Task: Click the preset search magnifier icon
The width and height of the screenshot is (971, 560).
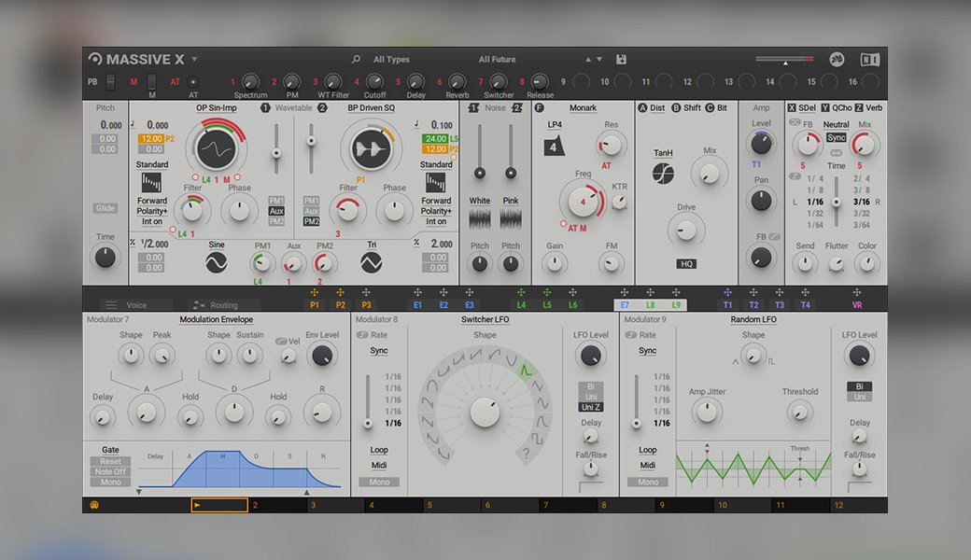Action: [x=356, y=60]
